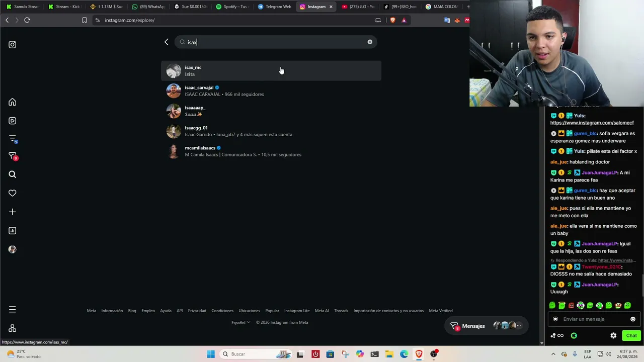The width and height of the screenshot is (644, 362).
Task: Click the mcamilaisaacs profile picture
Action: click(x=174, y=151)
